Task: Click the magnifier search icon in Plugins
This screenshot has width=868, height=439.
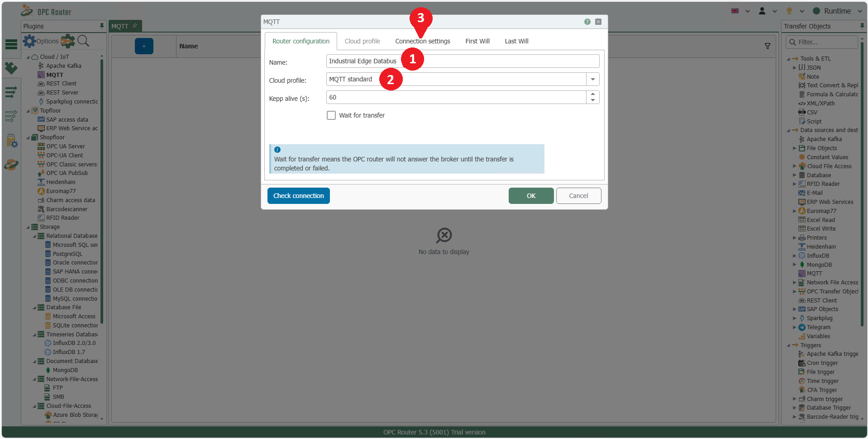Action: click(x=83, y=41)
